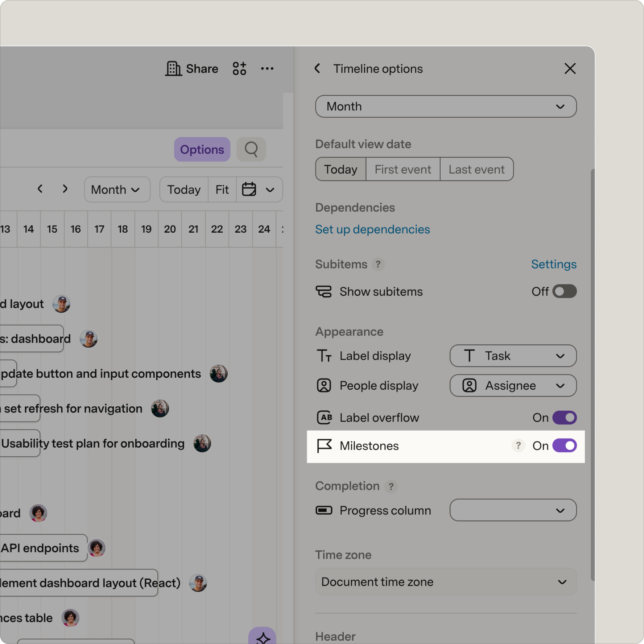Viewport: 644px width, 644px height.
Task: Open the three-dot more menu
Action: click(267, 69)
